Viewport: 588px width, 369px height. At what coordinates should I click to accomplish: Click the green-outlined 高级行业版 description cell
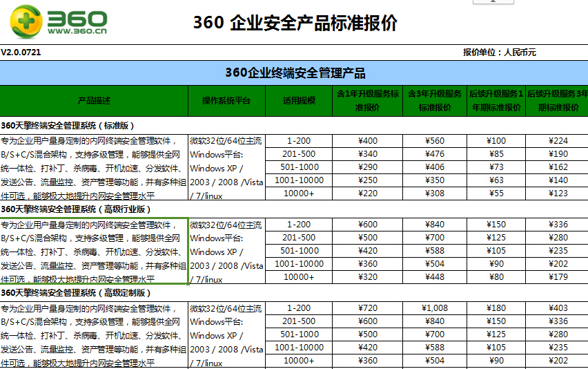click(94, 251)
